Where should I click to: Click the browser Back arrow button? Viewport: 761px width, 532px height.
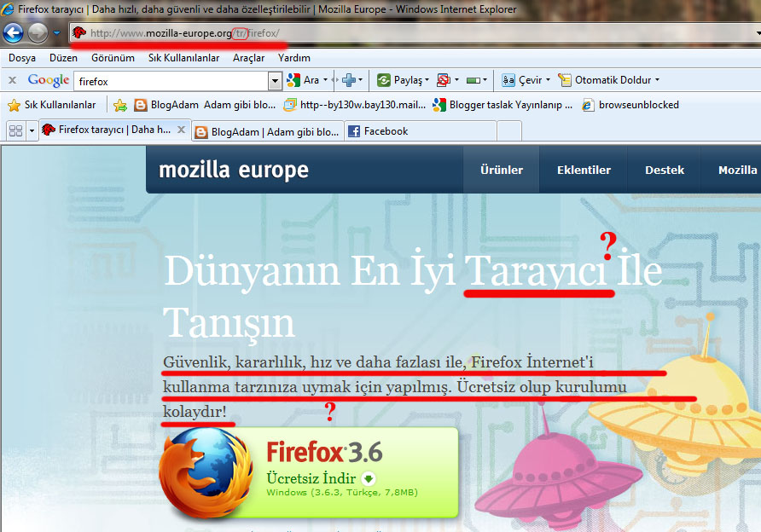click(13, 33)
